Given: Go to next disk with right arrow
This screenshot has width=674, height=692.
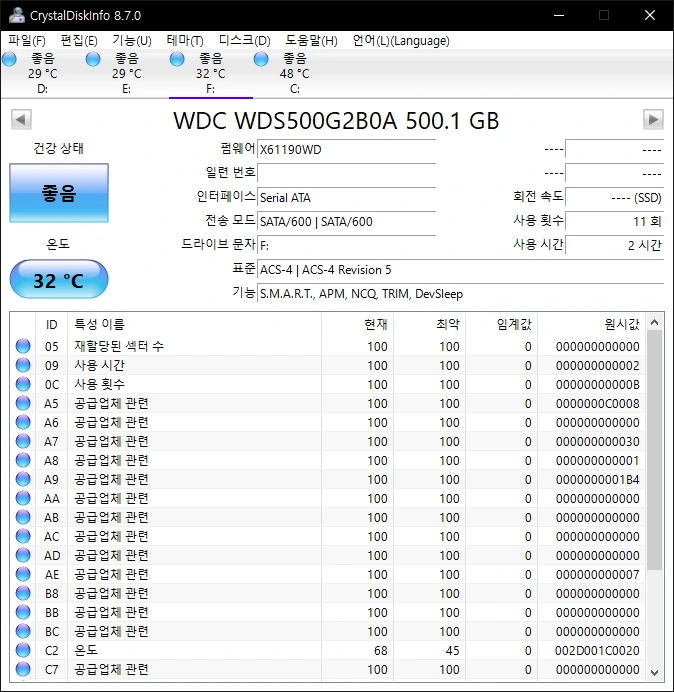Looking at the screenshot, I should coord(653,119).
